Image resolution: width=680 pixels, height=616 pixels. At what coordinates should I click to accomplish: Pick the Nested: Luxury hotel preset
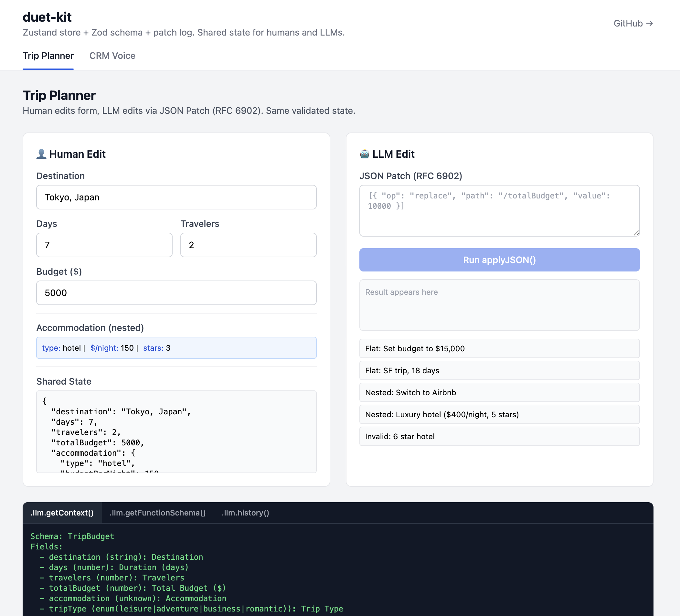coord(499,414)
